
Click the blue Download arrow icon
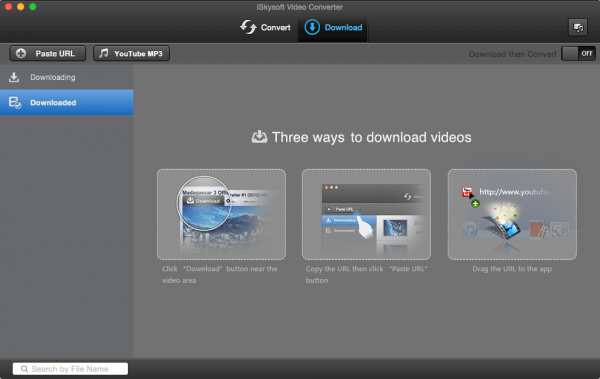pos(312,27)
